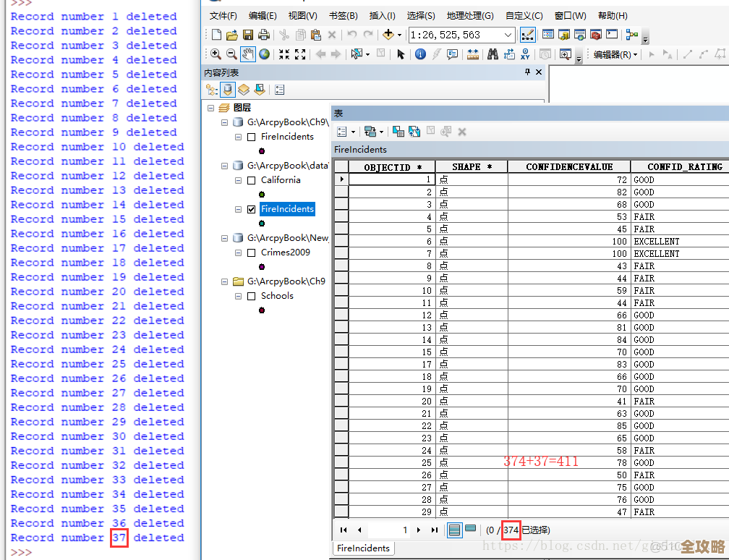Select the Pan hand tool
This screenshot has height=560, width=729.
click(x=248, y=54)
